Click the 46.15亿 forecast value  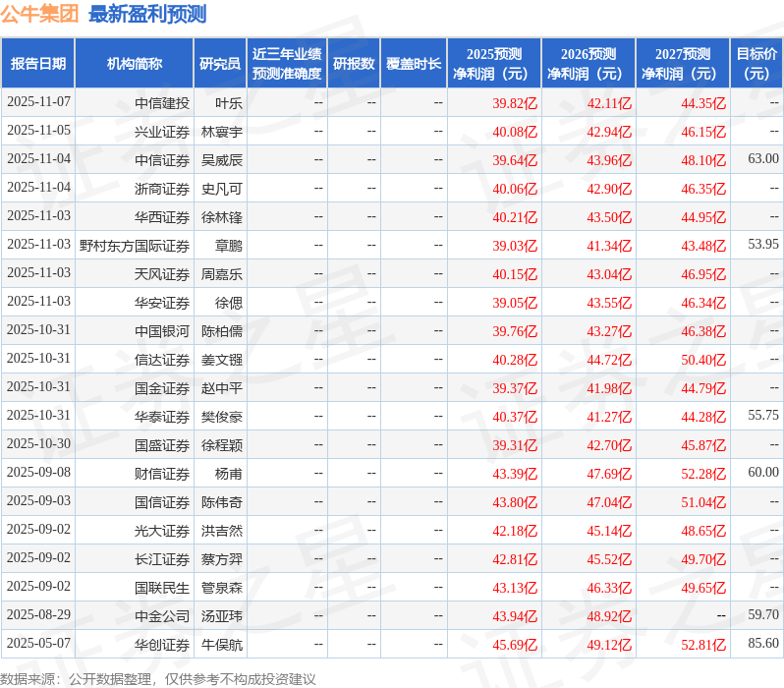[x=703, y=132]
